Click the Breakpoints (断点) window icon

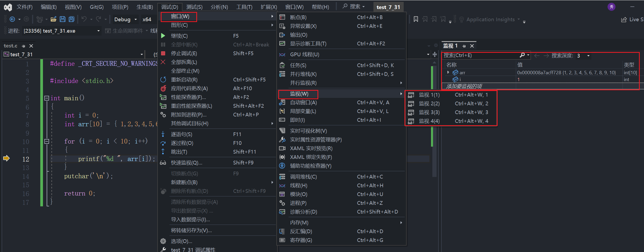pos(282,17)
